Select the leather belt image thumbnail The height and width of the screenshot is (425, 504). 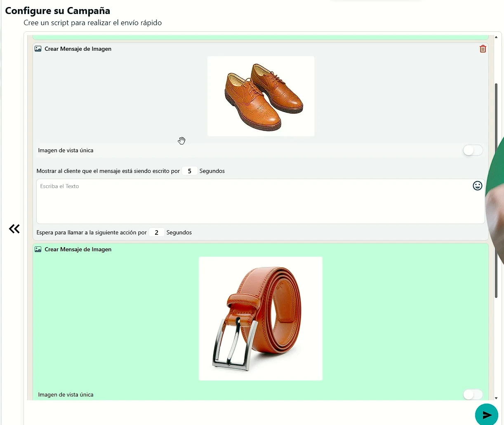pyautogui.click(x=261, y=319)
